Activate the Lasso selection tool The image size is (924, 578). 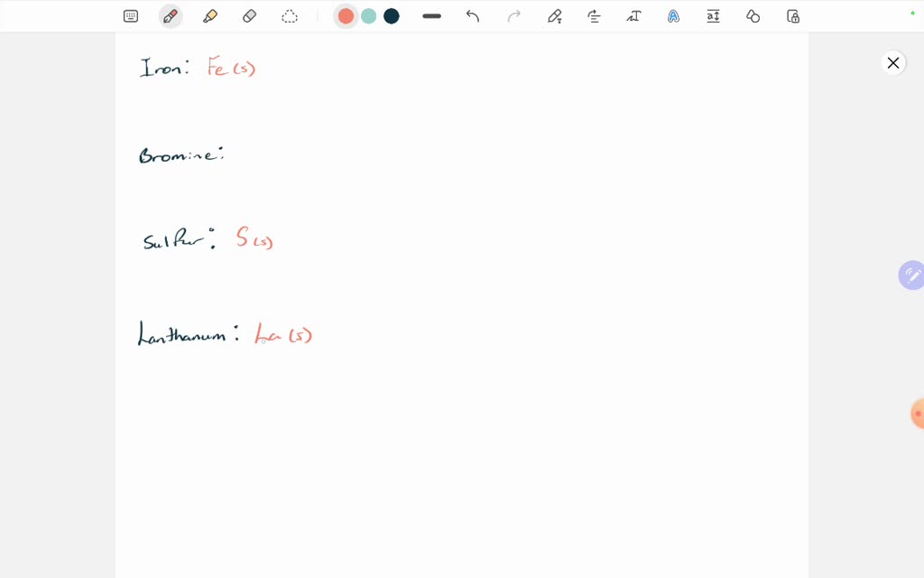[290, 15]
